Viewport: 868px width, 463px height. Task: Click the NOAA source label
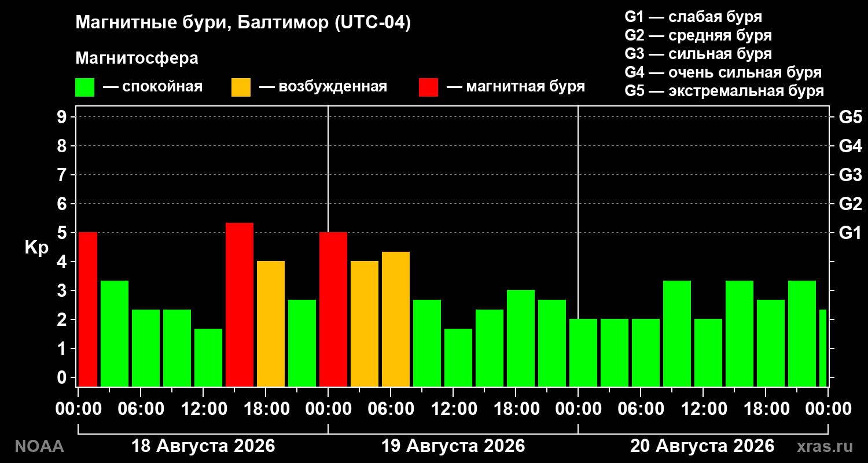[x=39, y=446]
